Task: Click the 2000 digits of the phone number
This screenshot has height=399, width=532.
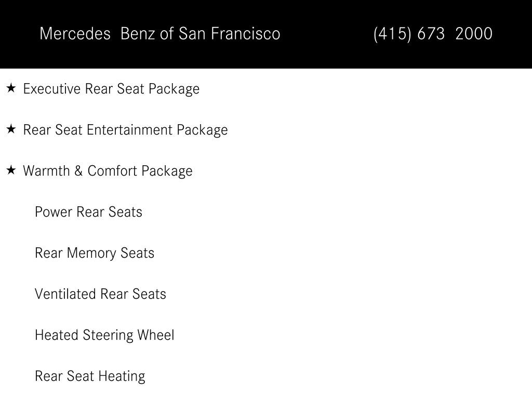Action: point(474,34)
